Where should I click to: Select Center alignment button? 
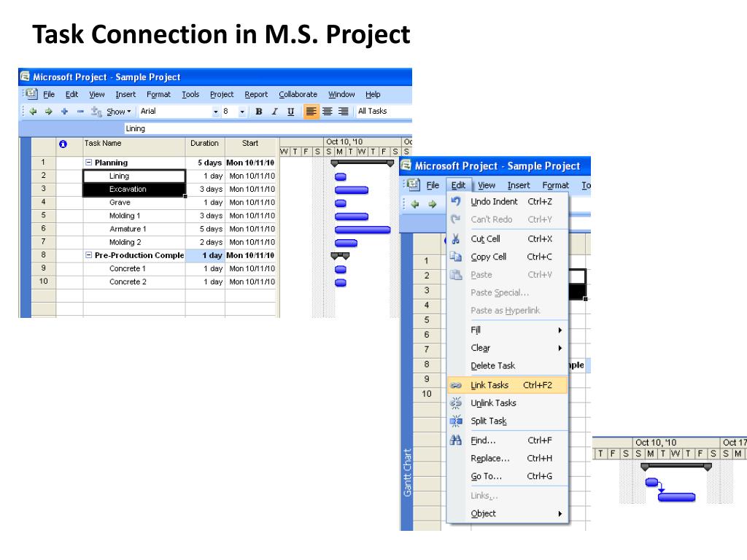[x=328, y=112]
